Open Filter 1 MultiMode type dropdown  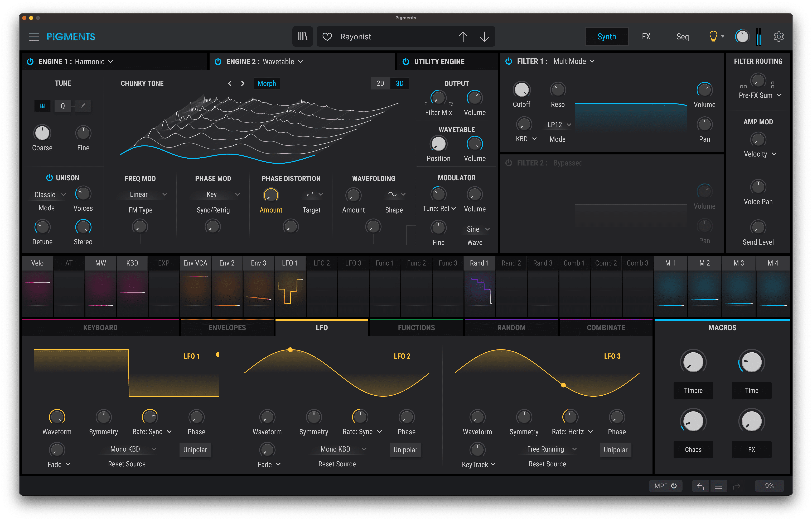point(574,61)
